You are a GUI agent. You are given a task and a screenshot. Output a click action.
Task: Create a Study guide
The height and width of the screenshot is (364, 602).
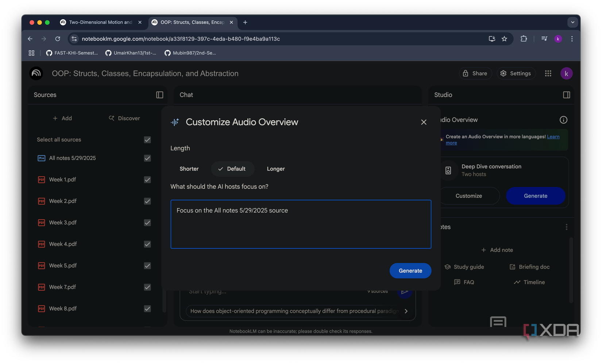click(x=464, y=267)
